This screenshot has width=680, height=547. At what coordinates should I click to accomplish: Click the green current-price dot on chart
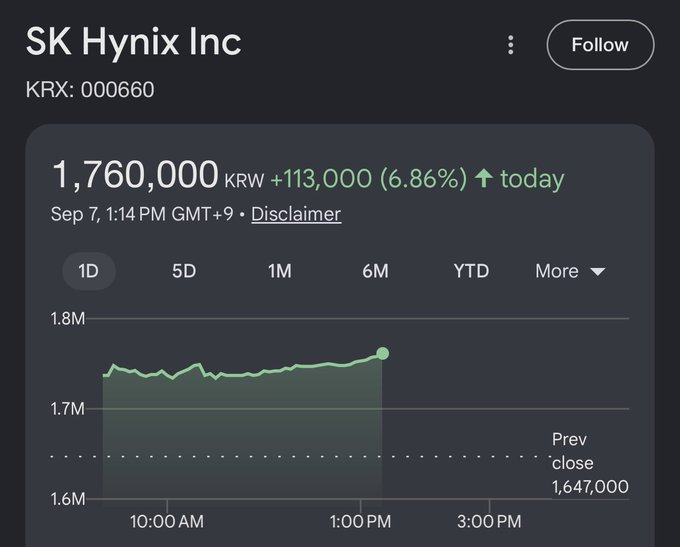[382, 354]
